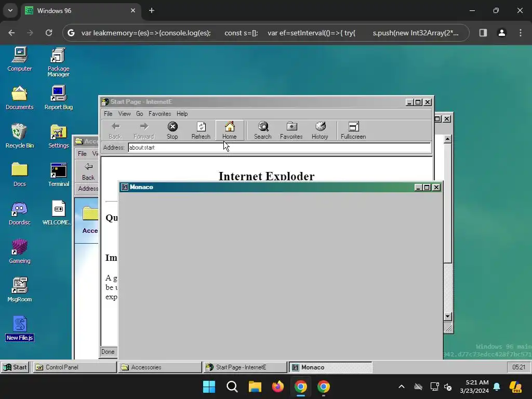Open the Computer desktop icon
The height and width of the screenshot is (399, 532).
coord(19,59)
